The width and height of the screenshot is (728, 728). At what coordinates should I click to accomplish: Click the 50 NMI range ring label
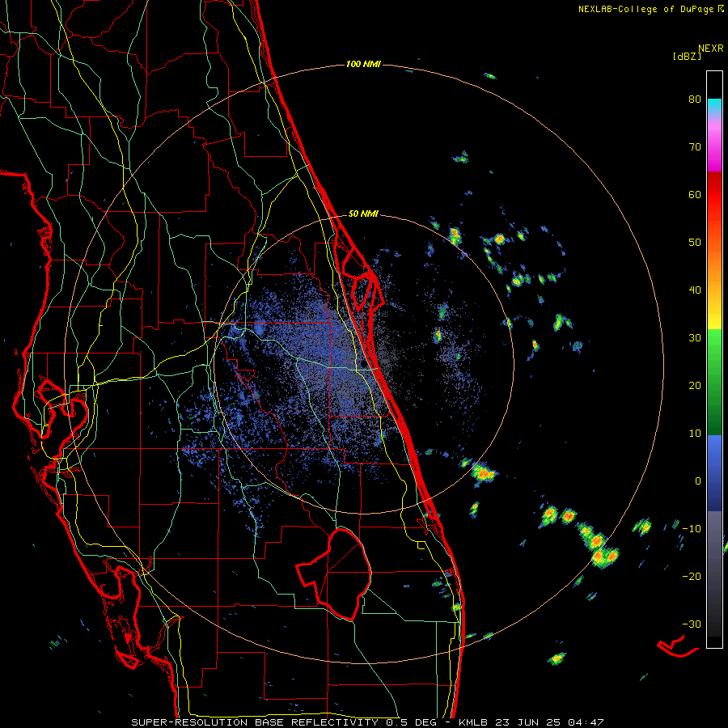pyautogui.click(x=363, y=214)
